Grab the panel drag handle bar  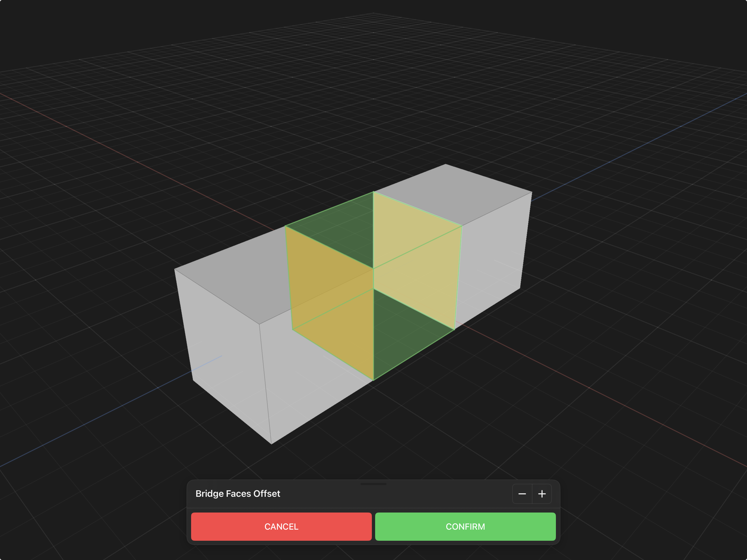point(373,484)
